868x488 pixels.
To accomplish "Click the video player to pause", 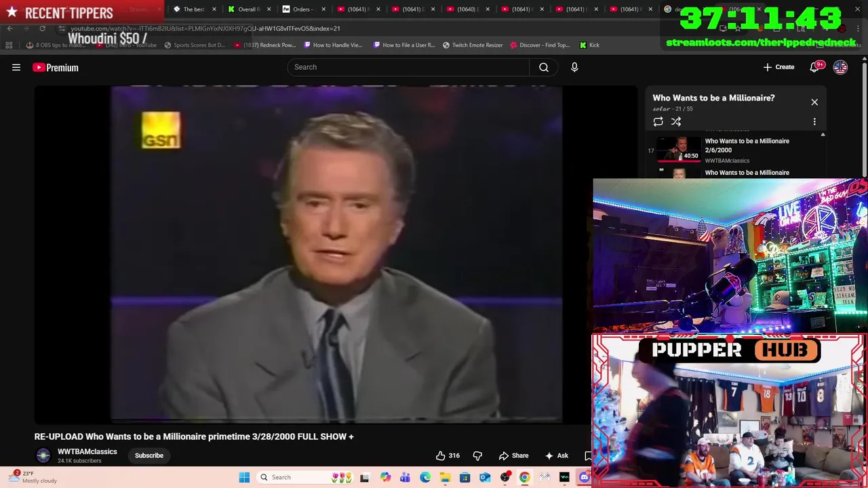I will 336,254.
